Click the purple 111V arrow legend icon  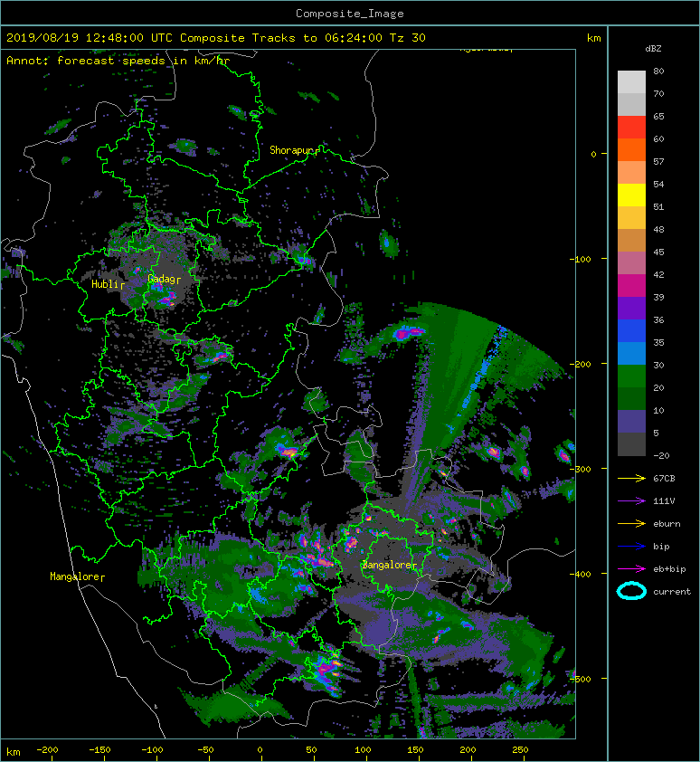tap(631, 501)
